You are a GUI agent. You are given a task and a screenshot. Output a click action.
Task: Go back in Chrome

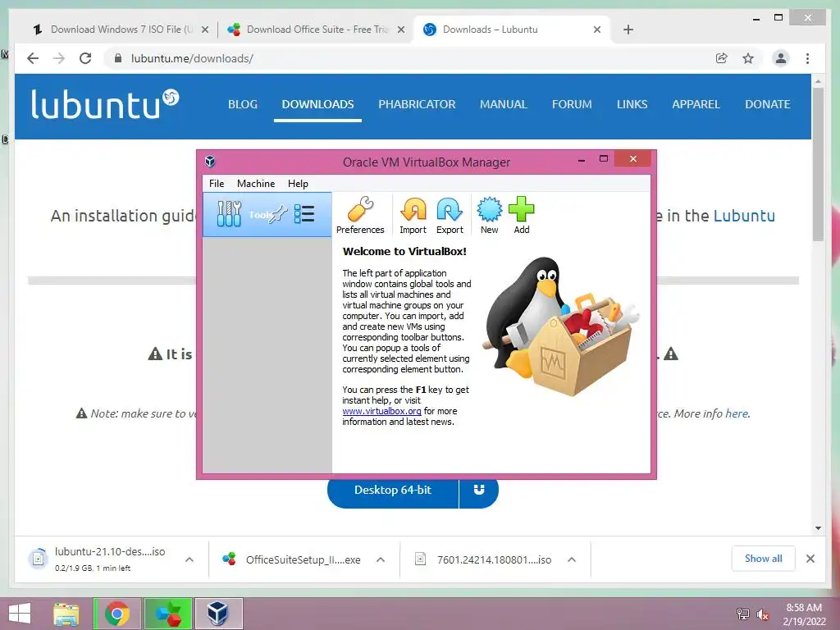tap(33, 58)
